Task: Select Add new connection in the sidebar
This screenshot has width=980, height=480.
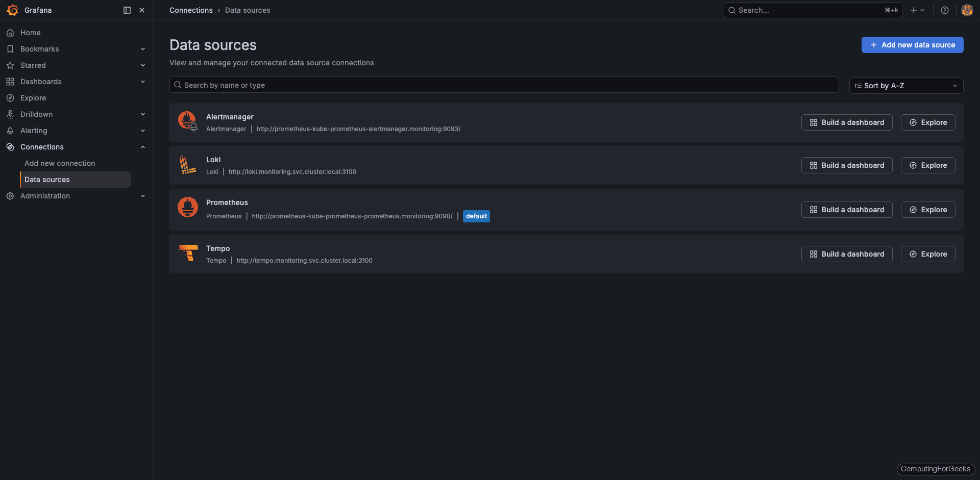Action: 59,163
